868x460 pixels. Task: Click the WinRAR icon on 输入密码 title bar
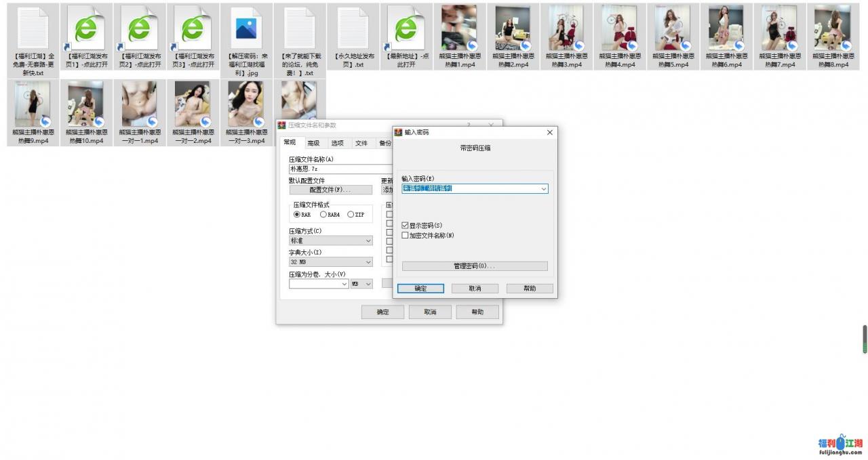point(399,132)
